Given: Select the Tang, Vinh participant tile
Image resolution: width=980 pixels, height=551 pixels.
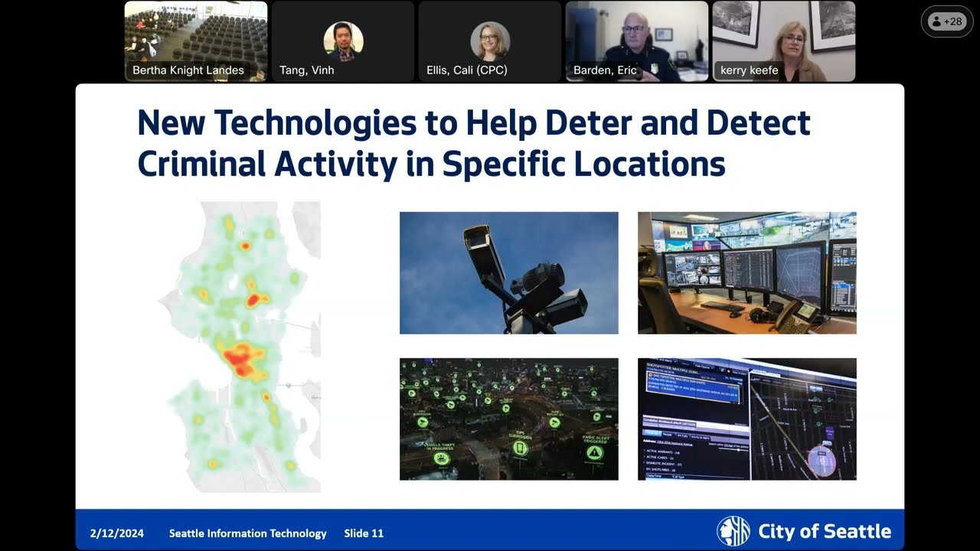Looking at the screenshot, I should click(x=343, y=41).
